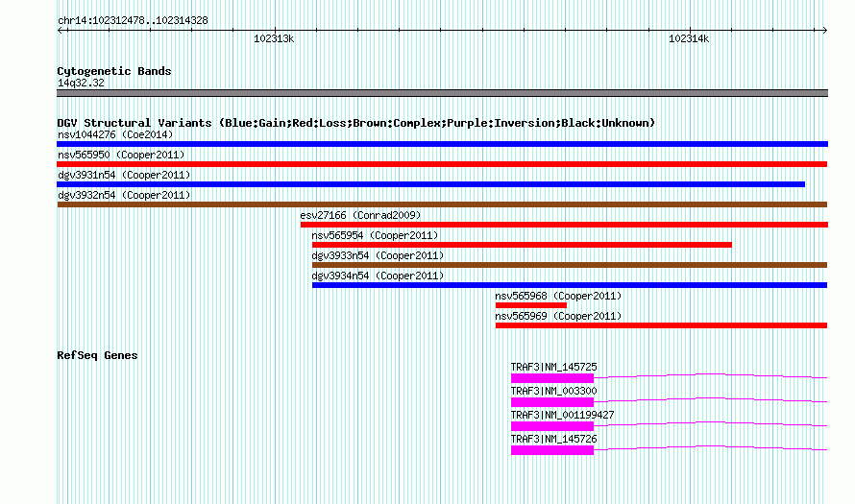The width and height of the screenshot is (855, 504).
Task: Click the nsv565968 (Cooper2011) label
Action: 558,296
